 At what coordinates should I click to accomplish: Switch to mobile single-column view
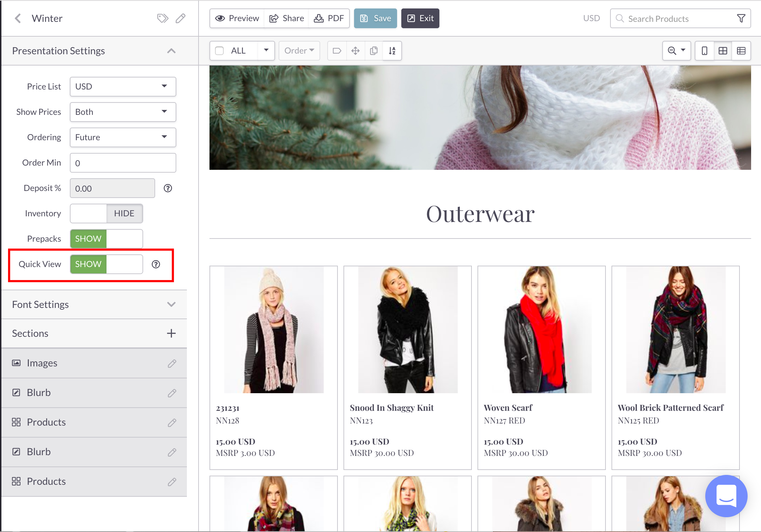coord(704,51)
